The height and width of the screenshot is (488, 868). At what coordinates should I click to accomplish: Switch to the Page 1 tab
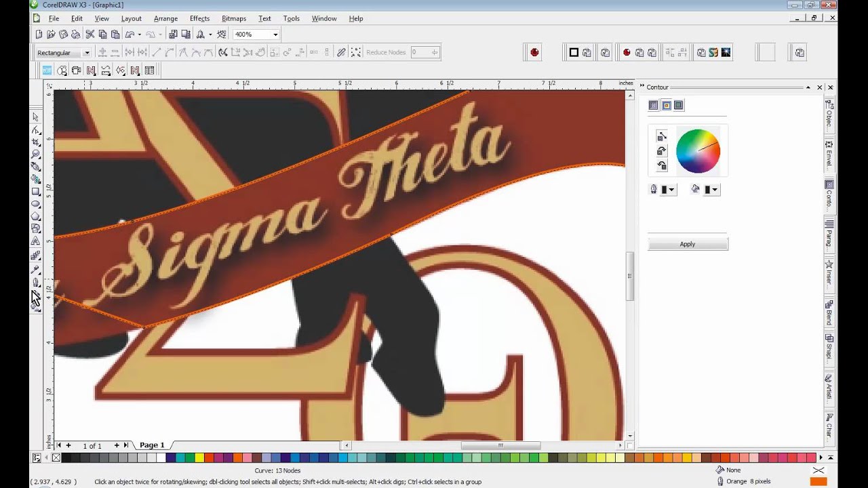point(152,445)
